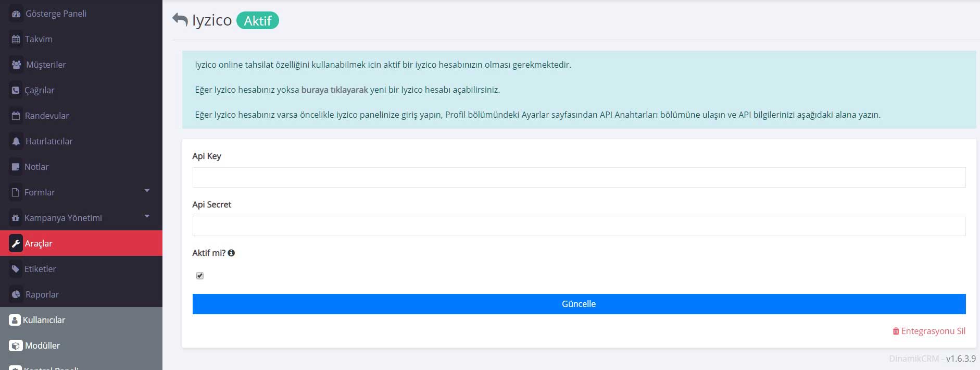Click the Formlar document icon
Viewport: 980px width, 370px height.
point(16,192)
